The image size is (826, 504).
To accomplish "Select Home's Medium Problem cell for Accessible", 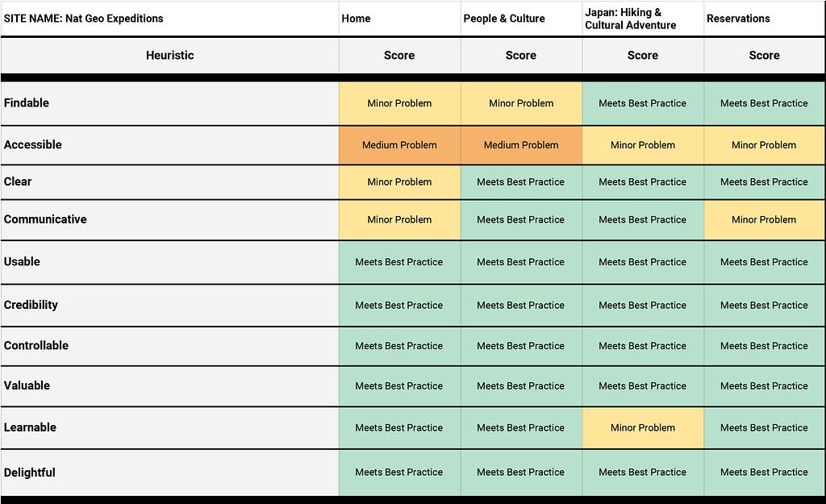I will click(x=399, y=145).
